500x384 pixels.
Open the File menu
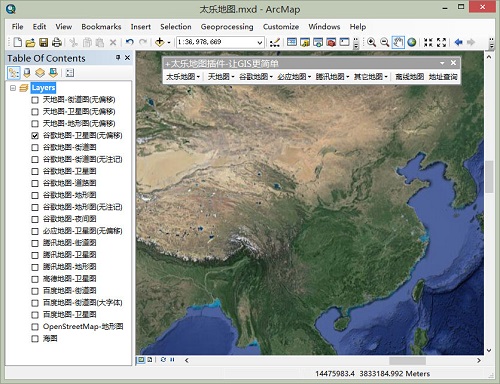point(17,27)
